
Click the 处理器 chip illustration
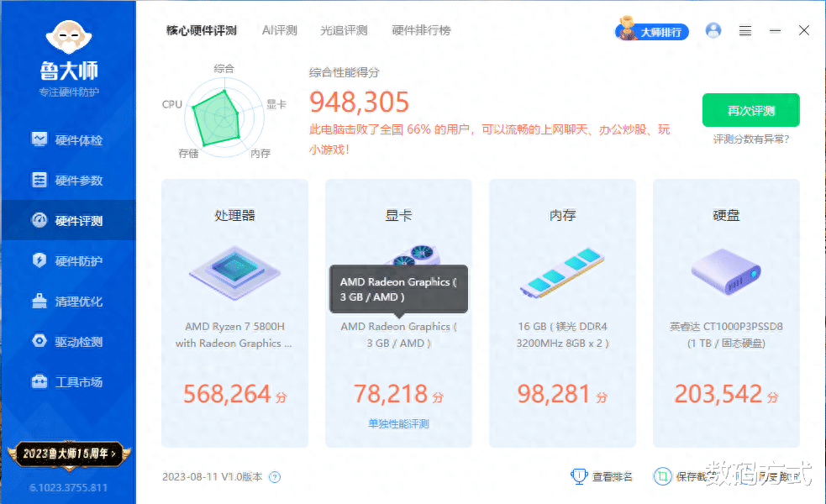pos(235,273)
